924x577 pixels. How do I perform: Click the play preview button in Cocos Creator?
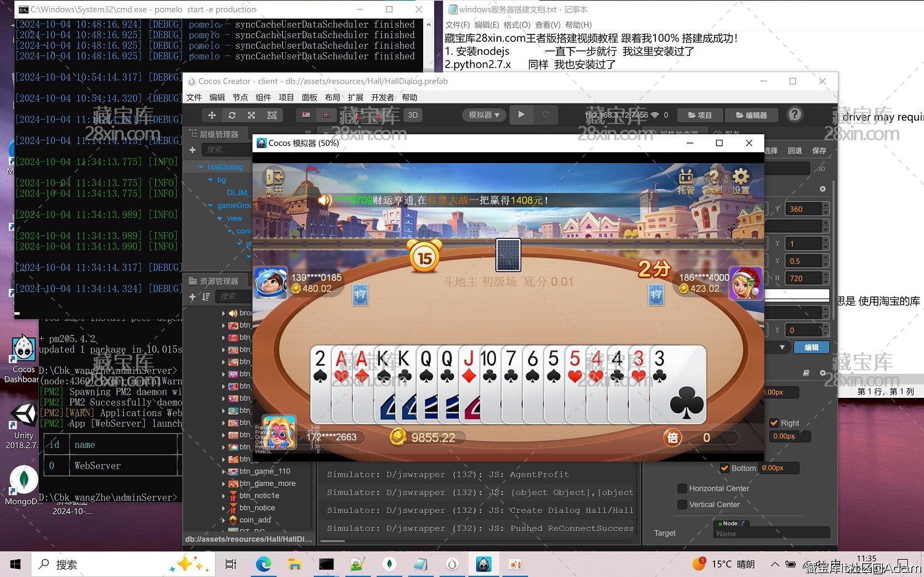tap(521, 115)
